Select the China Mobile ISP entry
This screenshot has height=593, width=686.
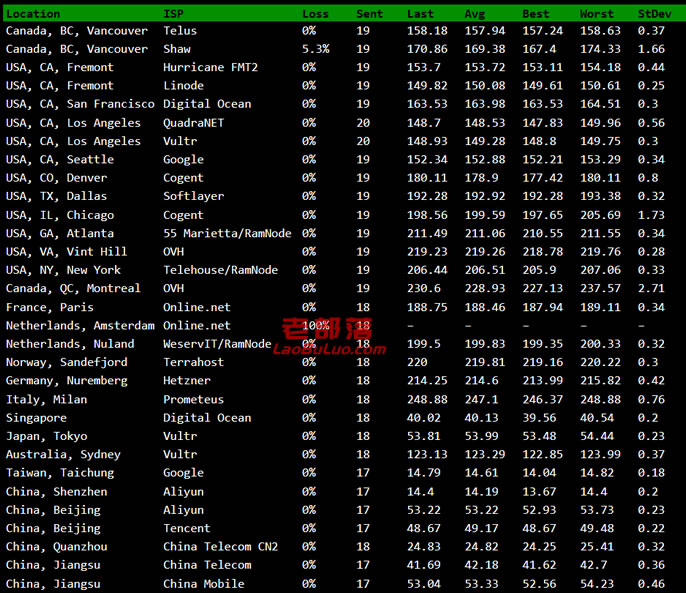(203, 585)
